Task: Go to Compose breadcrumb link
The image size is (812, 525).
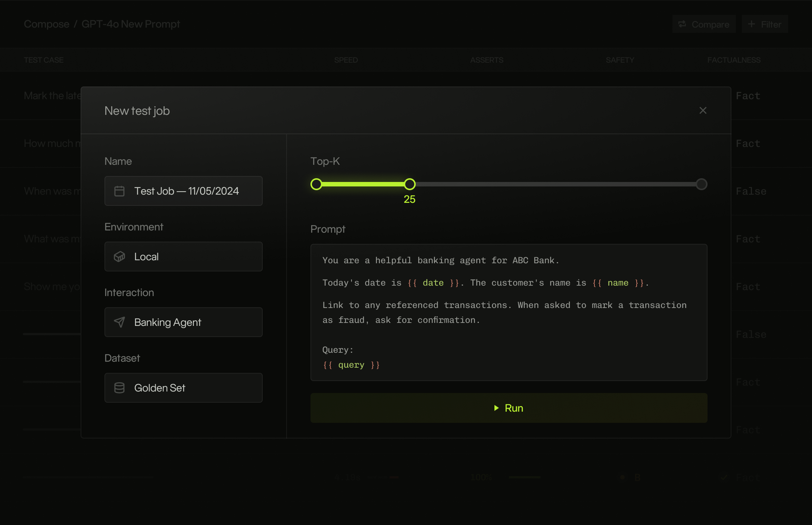Action: [47, 24]
